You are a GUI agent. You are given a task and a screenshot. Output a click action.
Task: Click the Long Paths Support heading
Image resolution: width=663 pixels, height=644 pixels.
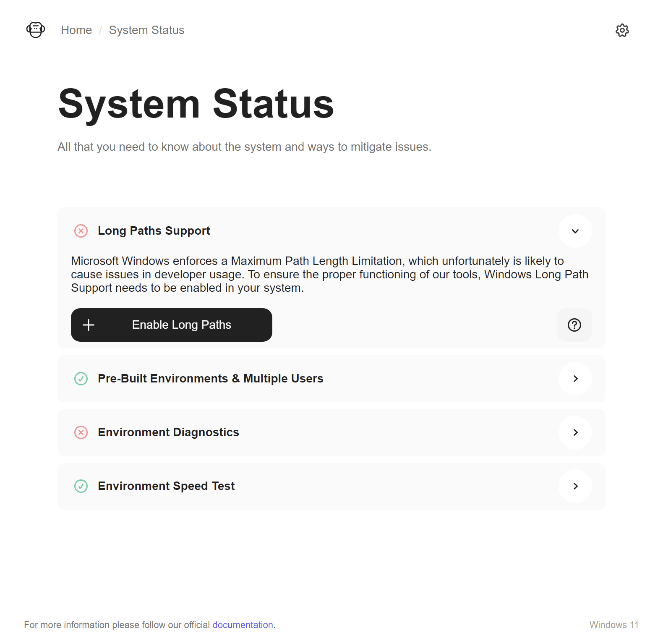tap(154, 231)
